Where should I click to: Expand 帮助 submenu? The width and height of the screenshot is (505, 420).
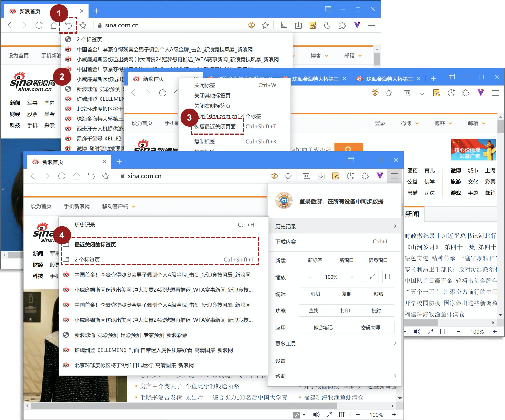pyautogui.click(x=335, y=376)
